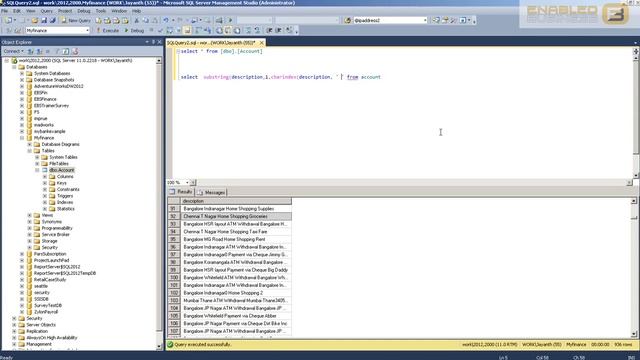Click the Undo toolbar icon
Viewport: 640px width, 360px height.
(166, 20)
